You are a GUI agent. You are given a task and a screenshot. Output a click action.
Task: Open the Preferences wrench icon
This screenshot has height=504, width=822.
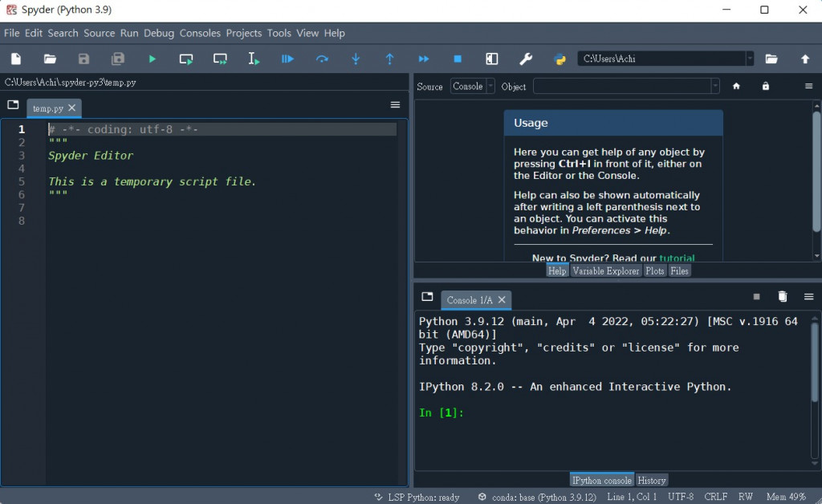pyautogui.click(x=526, y=59)
